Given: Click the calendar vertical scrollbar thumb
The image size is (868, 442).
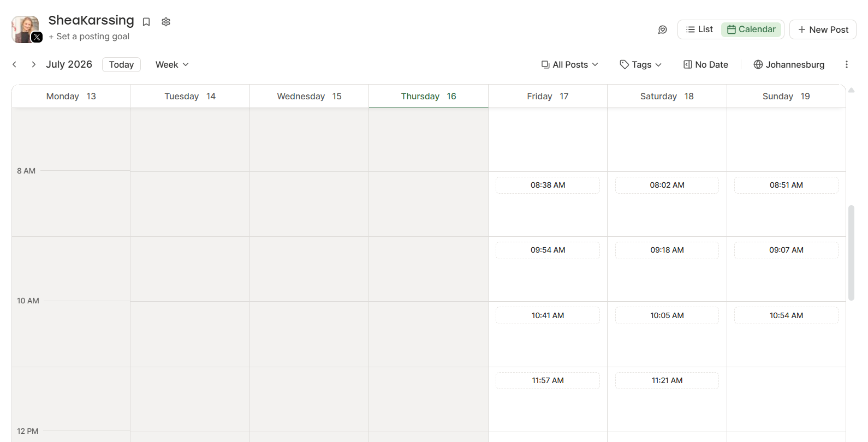Looking at the screenshot, I should click(x=851, y=253).
